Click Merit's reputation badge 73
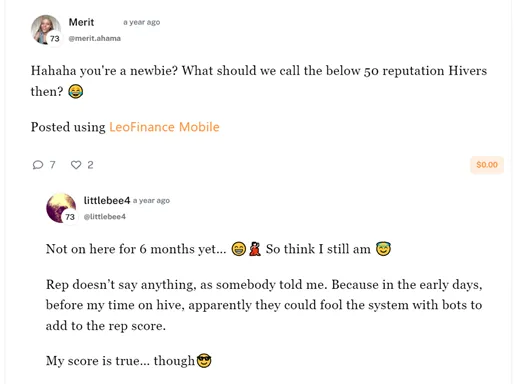 click(x=55, y=39)
